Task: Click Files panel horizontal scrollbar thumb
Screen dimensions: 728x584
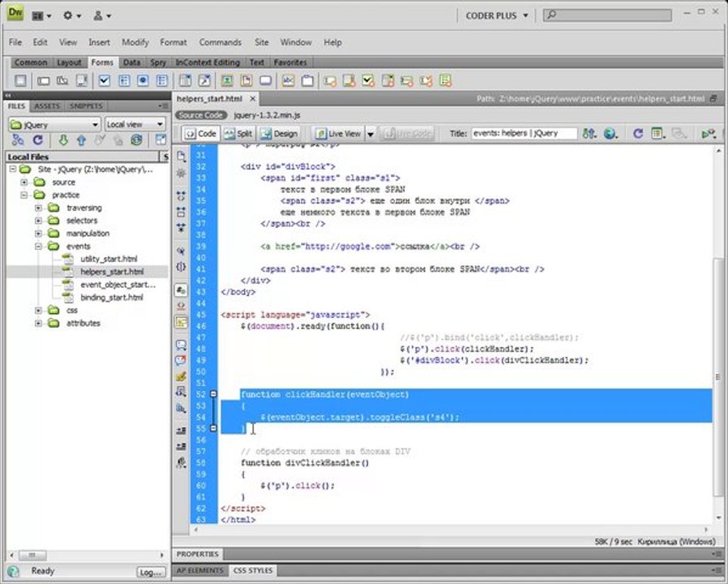Action: click(x=32, y=555)
